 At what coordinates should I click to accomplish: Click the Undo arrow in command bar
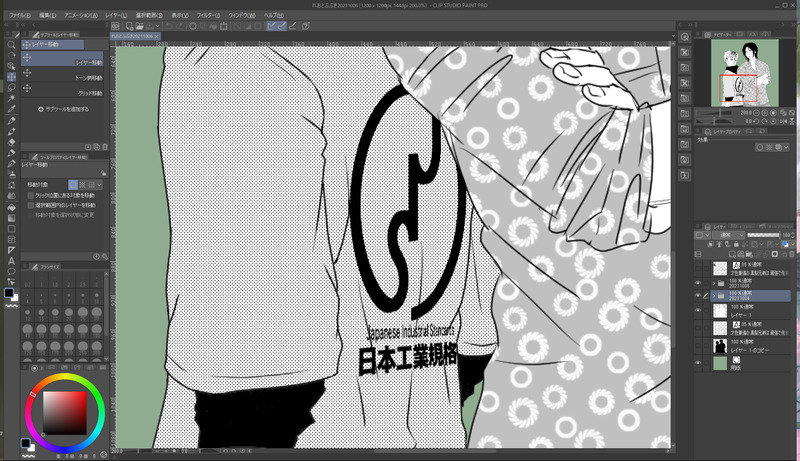(x=170, y=26)
